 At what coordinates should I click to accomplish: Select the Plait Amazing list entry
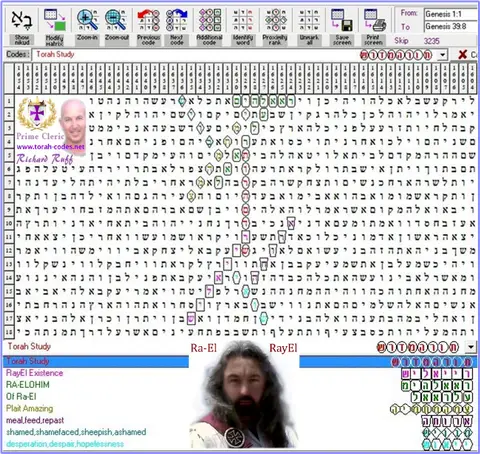[x=30, y=408]
